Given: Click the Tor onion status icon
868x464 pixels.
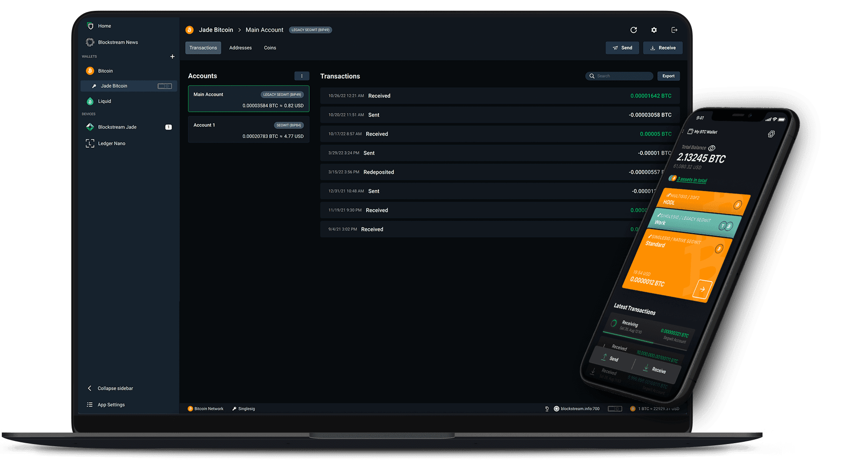Looking at the screenshot, I should (547, 408).
